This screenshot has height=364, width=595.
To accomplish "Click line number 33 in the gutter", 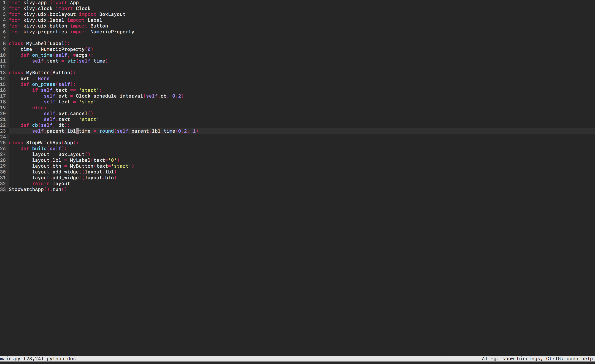I will (3, 190).
